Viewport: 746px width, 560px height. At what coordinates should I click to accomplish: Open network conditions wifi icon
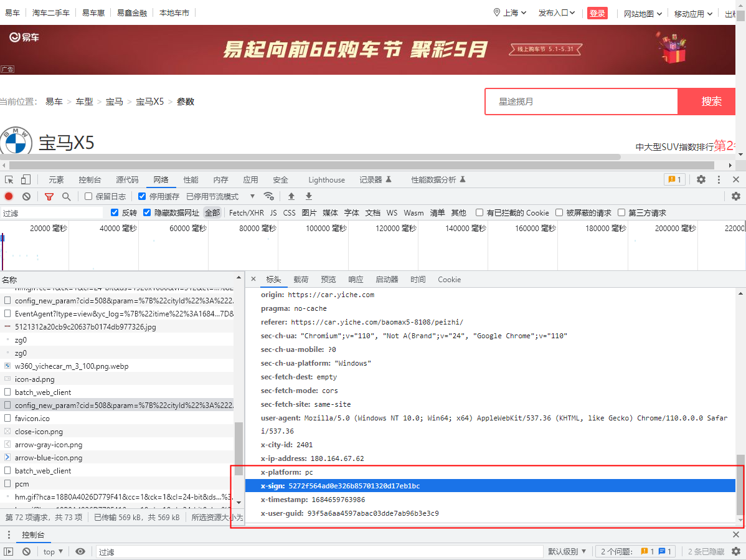coord(269,196)
